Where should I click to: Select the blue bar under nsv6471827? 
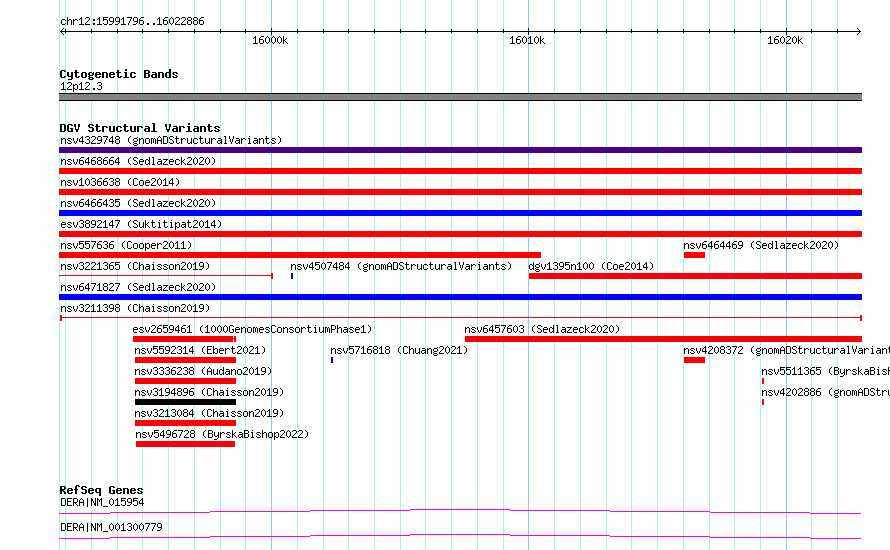[460, 297]
